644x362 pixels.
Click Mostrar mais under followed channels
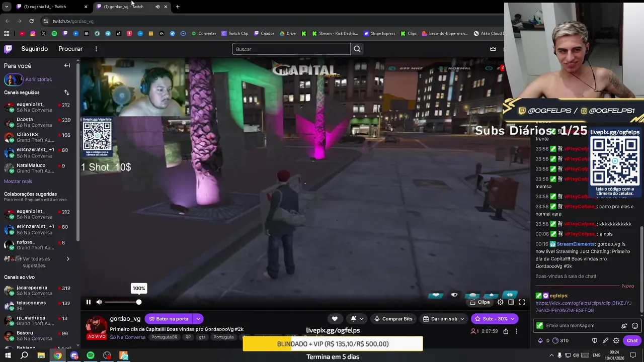pos(18,182)
